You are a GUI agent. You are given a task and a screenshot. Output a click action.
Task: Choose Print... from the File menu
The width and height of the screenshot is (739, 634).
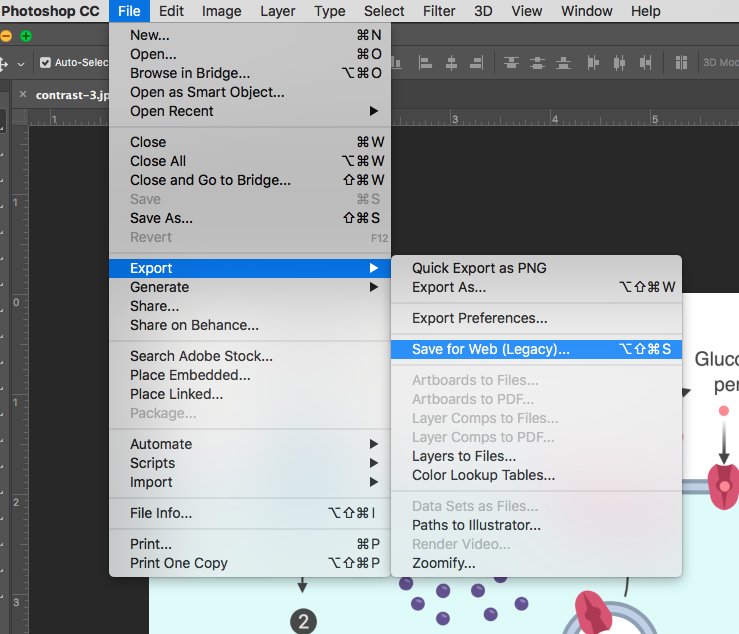tap(250, 544)
